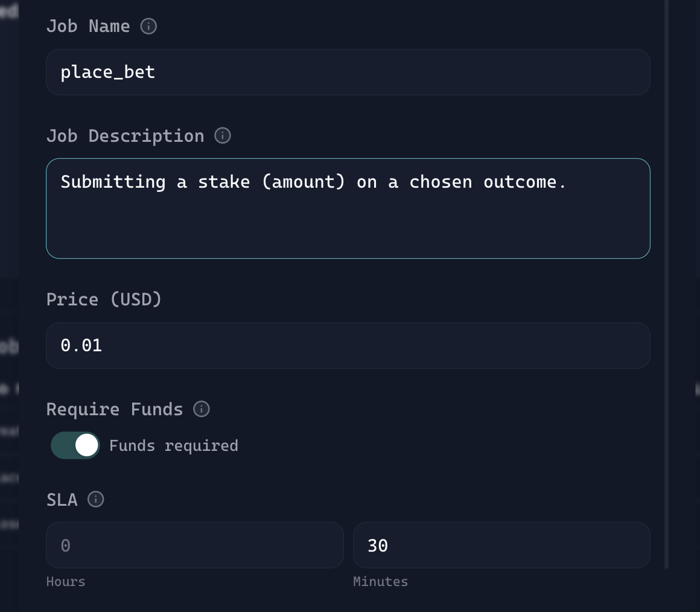The image size is (700, 612).
Task: Click the 'Funds required' toggle label text
Action: [x=174, y=446]
